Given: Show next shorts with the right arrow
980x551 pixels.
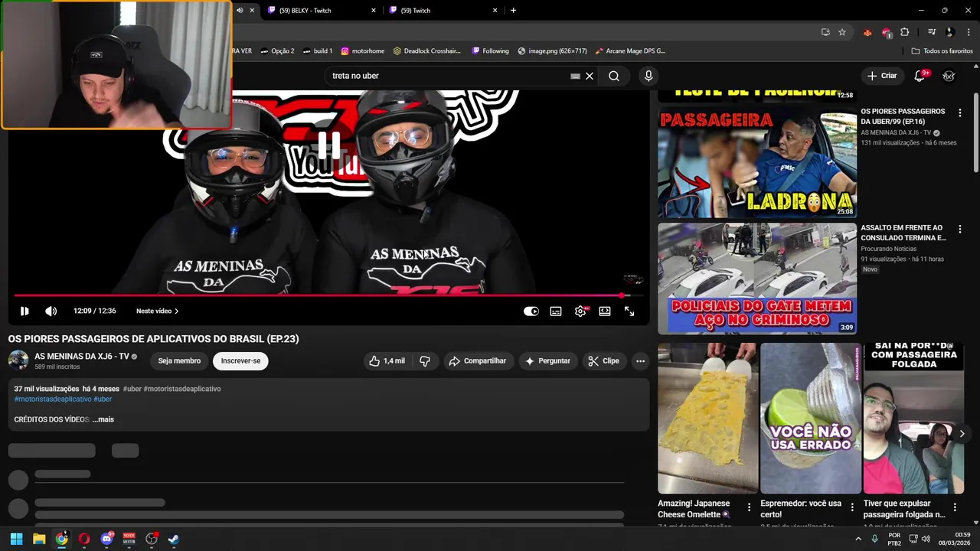Looking at the screenshot, I should [x=962, y=433].
